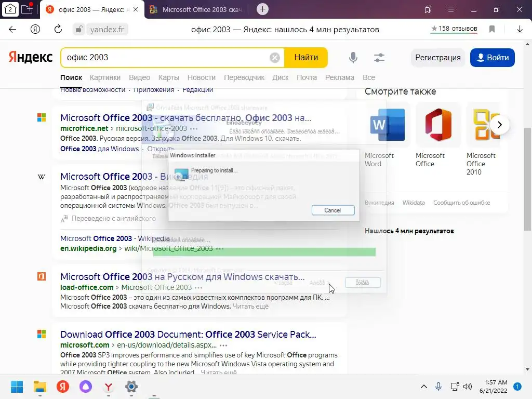Screen dimensions: 532x399
Task: Open the tray network and display icon
Action: pyautogui.click(x=455, y=387)
